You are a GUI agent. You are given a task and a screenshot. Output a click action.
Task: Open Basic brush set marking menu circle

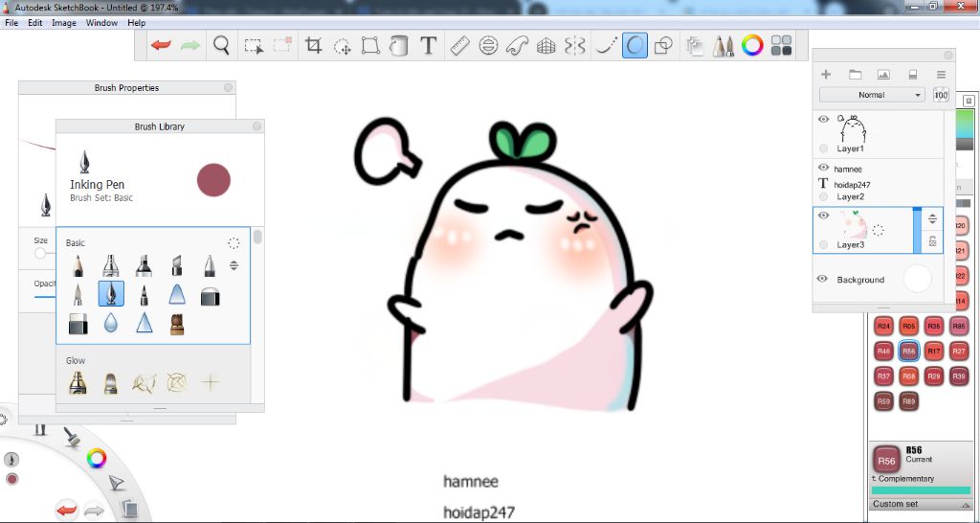[x=234, y=243]
